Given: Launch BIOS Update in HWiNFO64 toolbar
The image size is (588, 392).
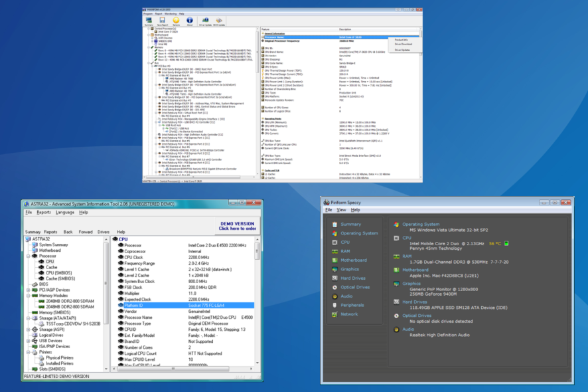Looking at the screenshot, I should [x=219, y=21].
